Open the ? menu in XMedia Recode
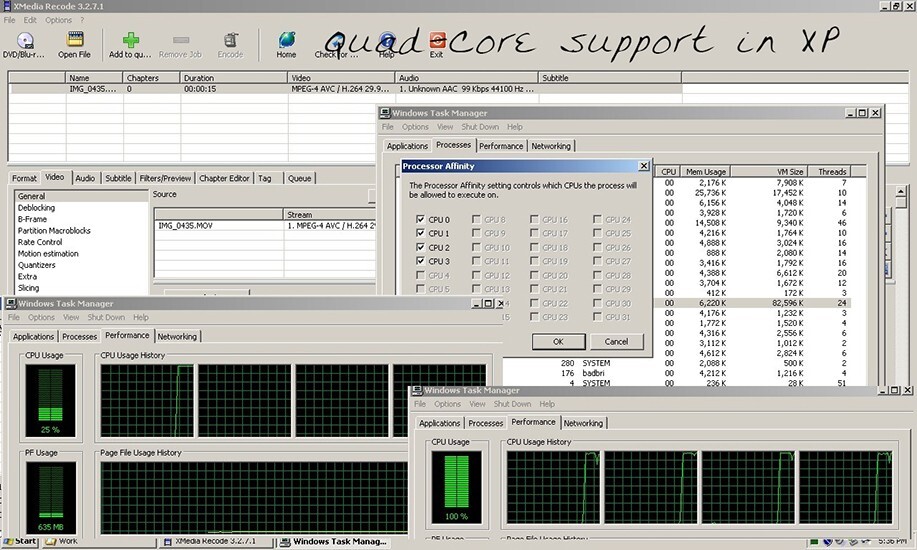The width and height of the screenshot is (917, 550). pyautogui.click(x=82, y=20)
